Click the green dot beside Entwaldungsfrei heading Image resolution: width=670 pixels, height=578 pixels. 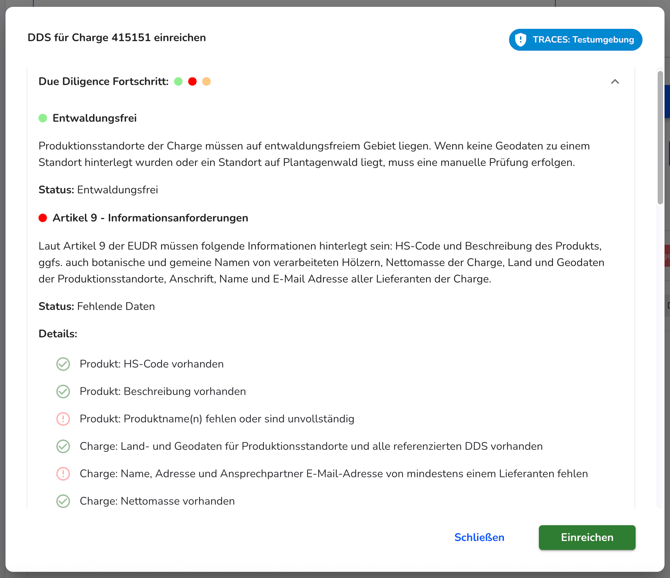tap(43, 118)
